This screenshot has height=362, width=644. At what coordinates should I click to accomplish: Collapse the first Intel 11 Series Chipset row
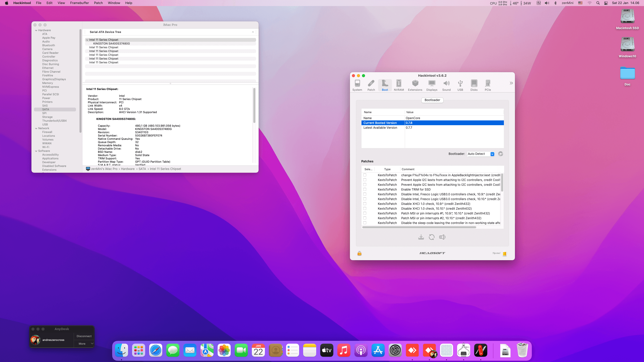coord(87,40)
